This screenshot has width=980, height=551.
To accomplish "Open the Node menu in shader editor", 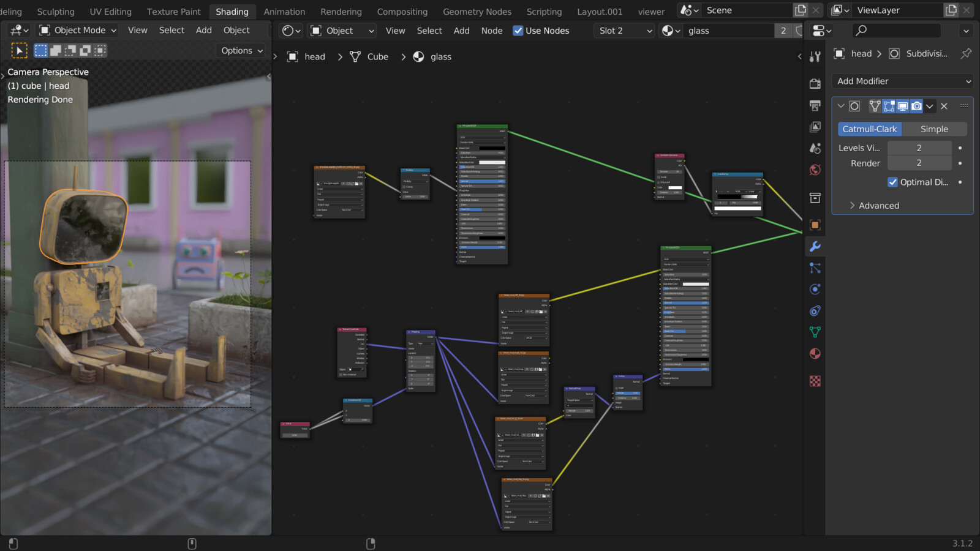I will point(491,31).
